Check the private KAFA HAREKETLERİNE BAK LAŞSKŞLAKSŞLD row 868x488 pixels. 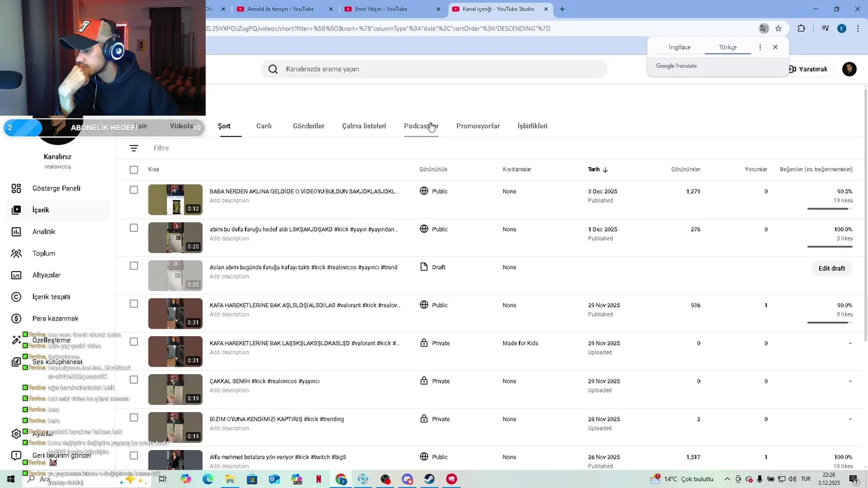tap(134, 342)
